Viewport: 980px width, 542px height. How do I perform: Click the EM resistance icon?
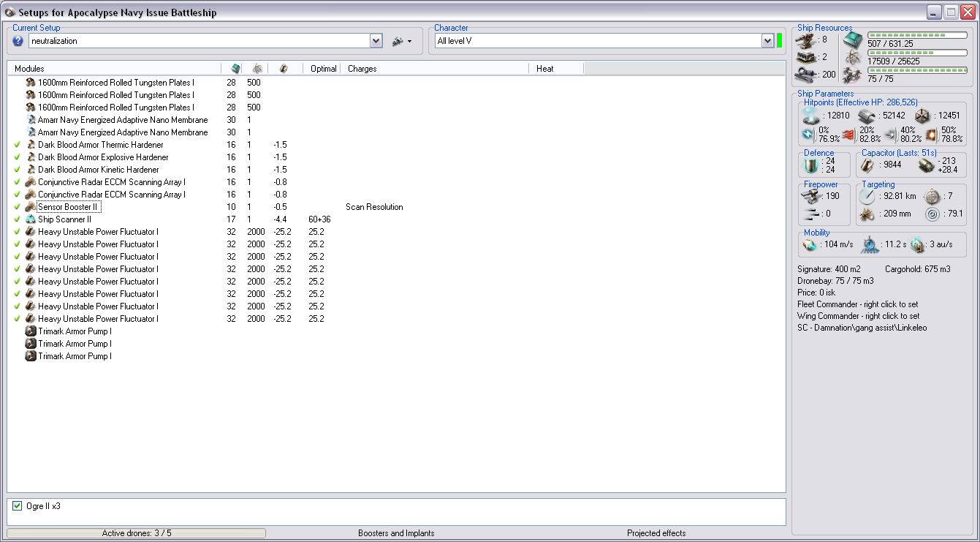pos(807,135)
